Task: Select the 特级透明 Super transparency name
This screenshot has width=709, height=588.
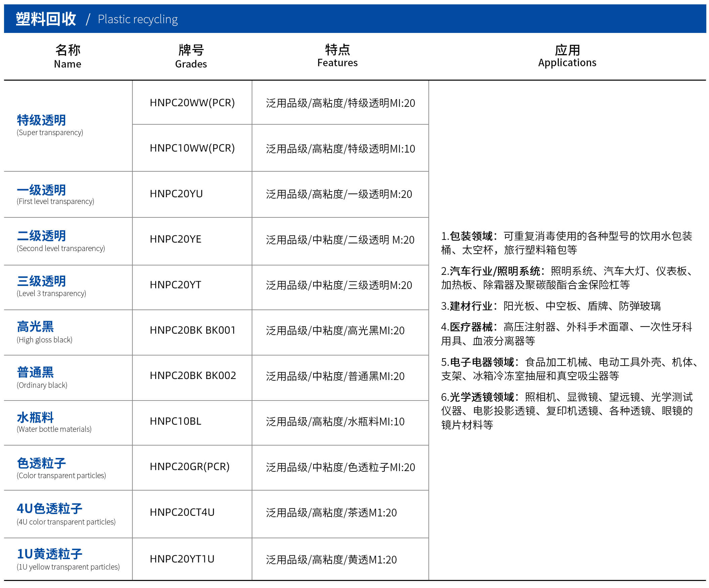Action: (x=42, y=121)
